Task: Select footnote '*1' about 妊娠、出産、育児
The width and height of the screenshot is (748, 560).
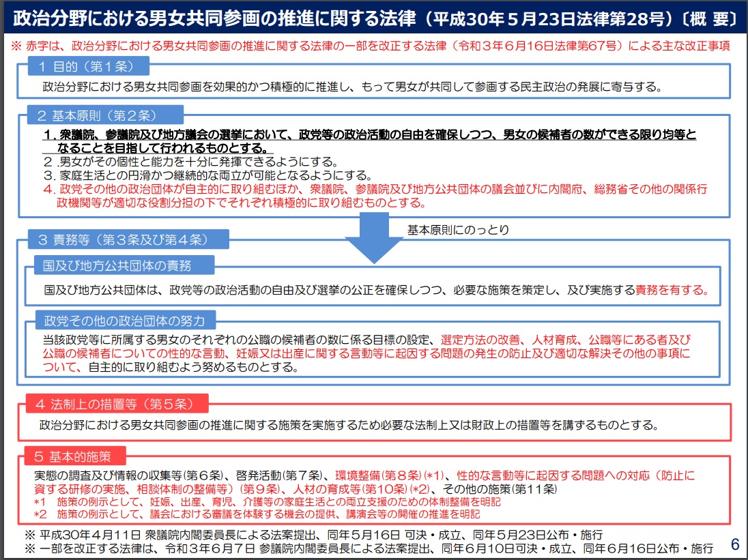Action: pos(266,501)
